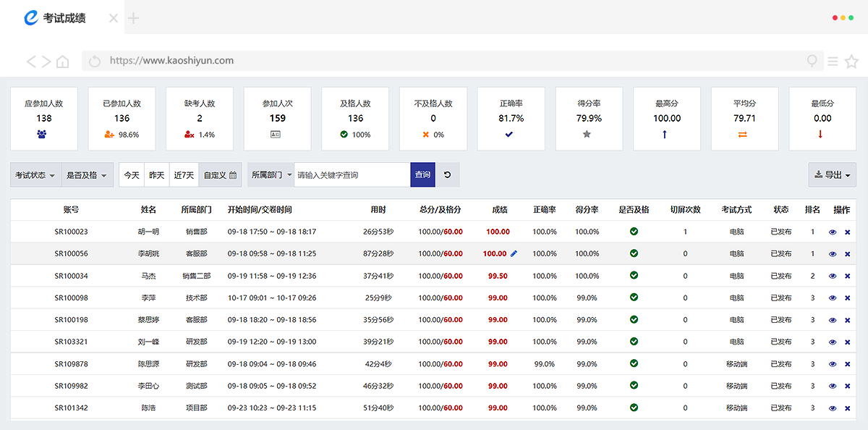Viewport: 868px width, 430px height.
Task: Click 移动端 in 陈思源 row
Action: pyautogui.click(x=736, y=364)
